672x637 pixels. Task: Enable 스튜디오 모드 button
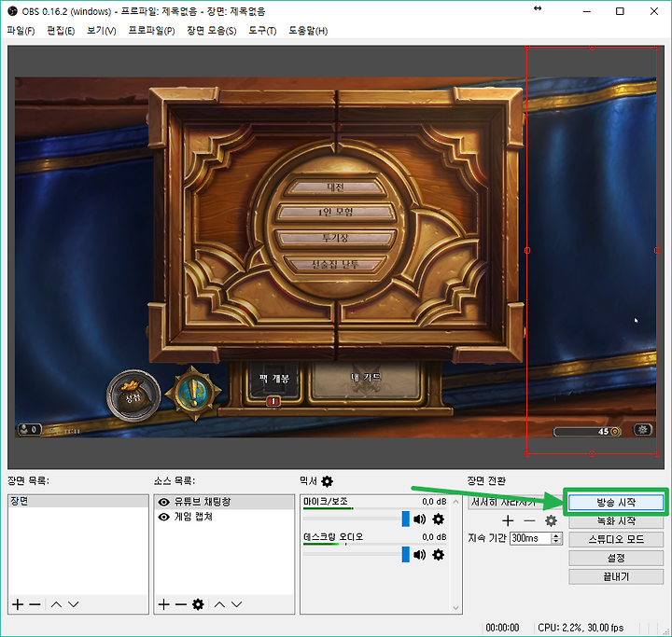click(x=616, y=539)
